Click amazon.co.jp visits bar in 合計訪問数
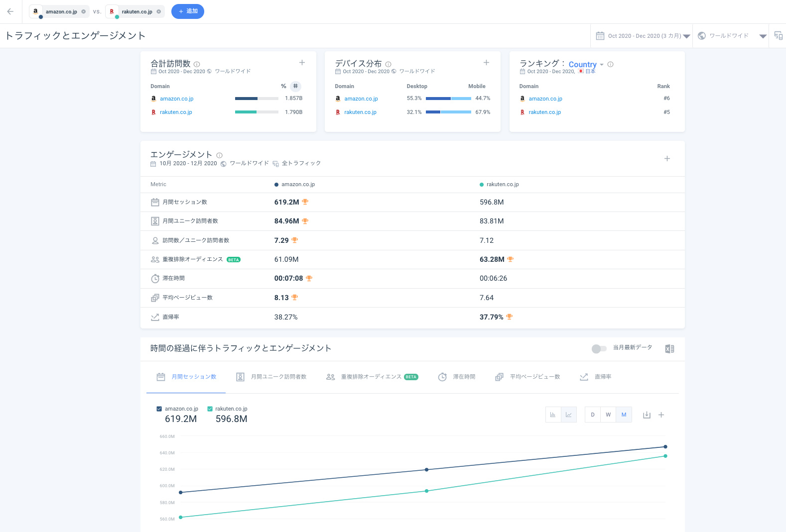The image size is (786, 532). coord(257,99)
